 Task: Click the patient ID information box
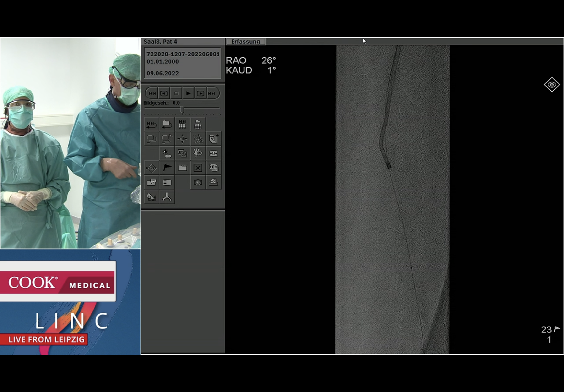(182, 63)
